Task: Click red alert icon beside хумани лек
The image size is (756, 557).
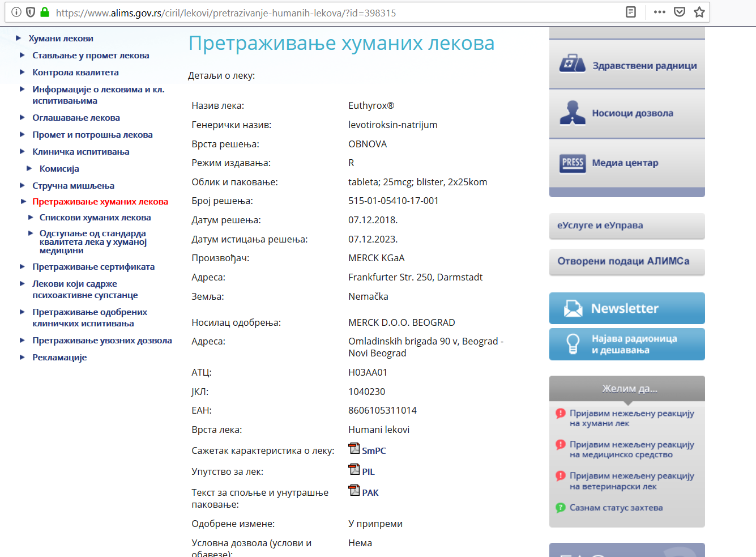Action: [561, 413]
